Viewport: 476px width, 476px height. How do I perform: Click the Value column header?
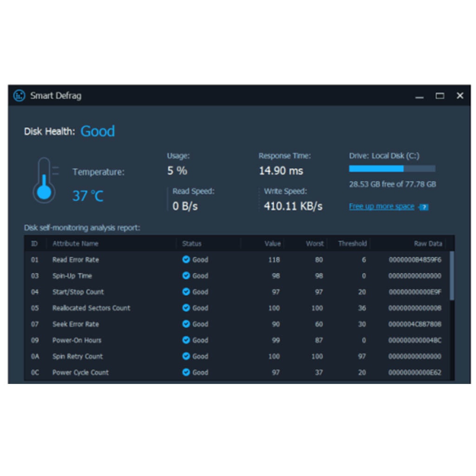(x=272, y=244)
